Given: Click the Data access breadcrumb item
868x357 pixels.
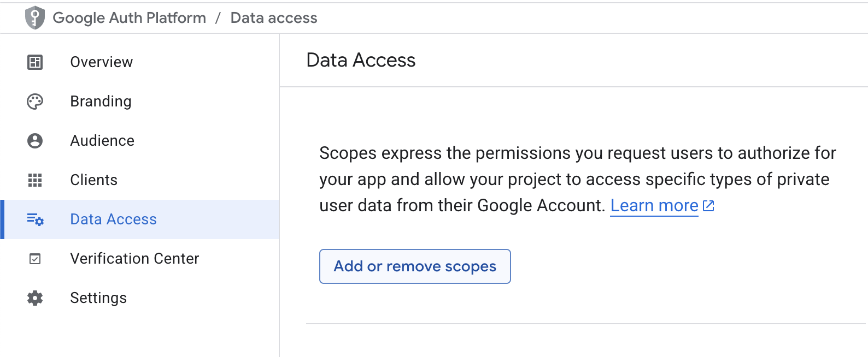Looking at the screenshot, I should 274,17.
